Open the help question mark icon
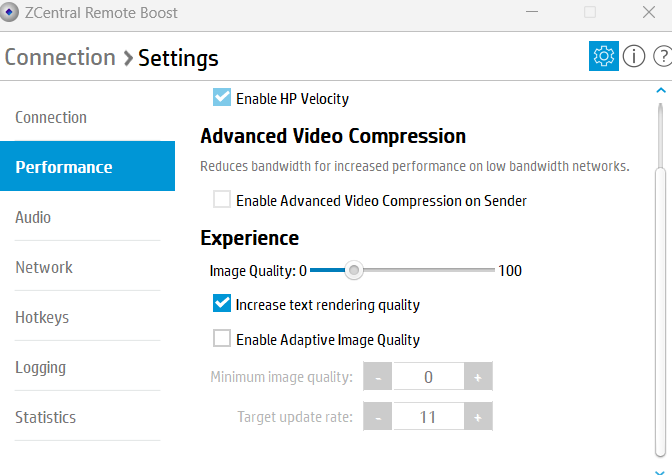672x475 pixels. [661, 56]
